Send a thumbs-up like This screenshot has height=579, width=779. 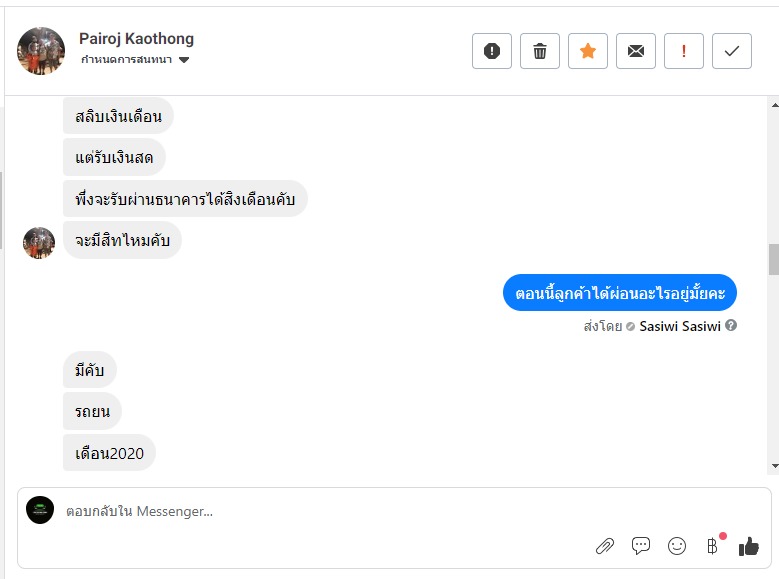point(749,546)
